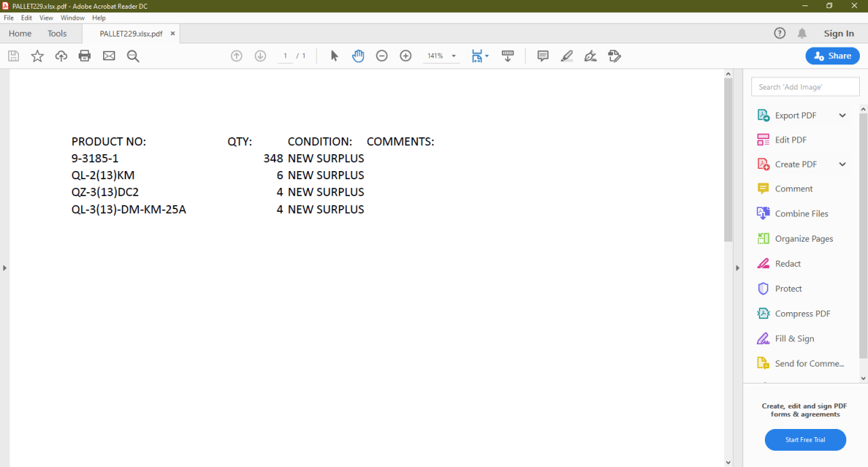Click the zoom out minus icon
Viewport: 868px width, 467px height.
pyautogui.click(x=382, y=56)
